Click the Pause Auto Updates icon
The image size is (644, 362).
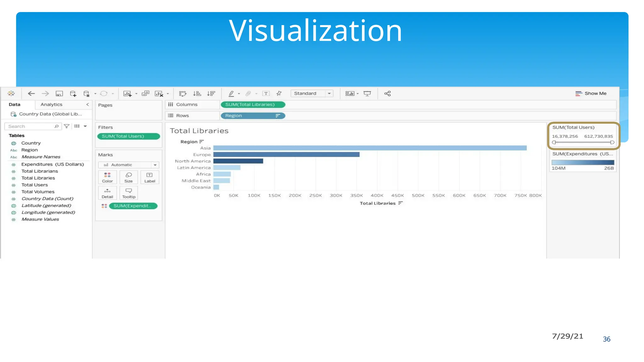click(x=86, y=94)
